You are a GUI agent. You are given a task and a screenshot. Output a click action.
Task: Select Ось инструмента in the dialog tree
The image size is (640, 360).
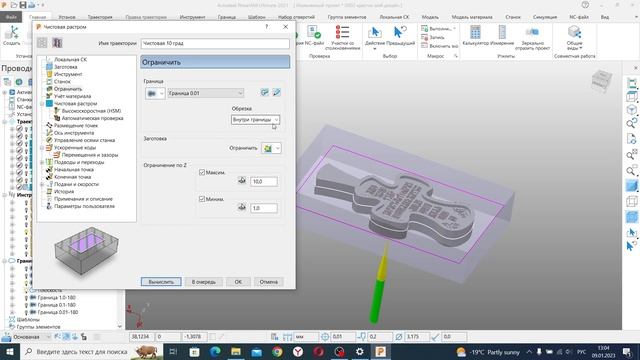74,133
